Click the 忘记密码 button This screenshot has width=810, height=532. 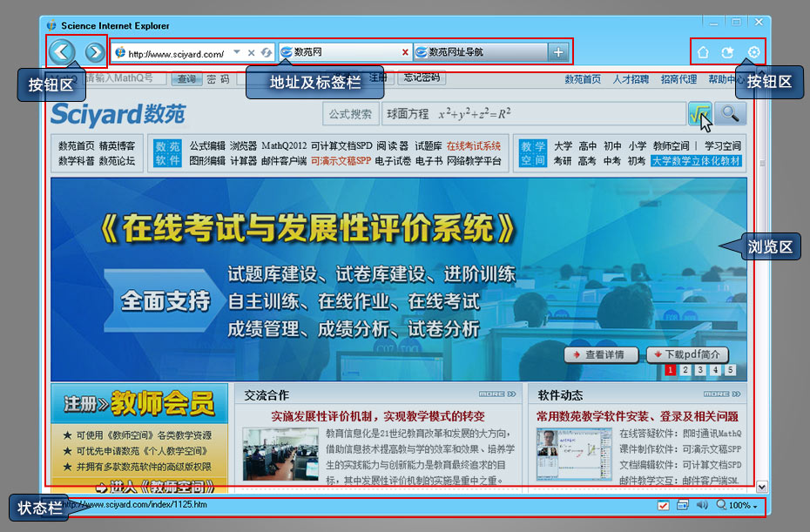click(422, 77)
